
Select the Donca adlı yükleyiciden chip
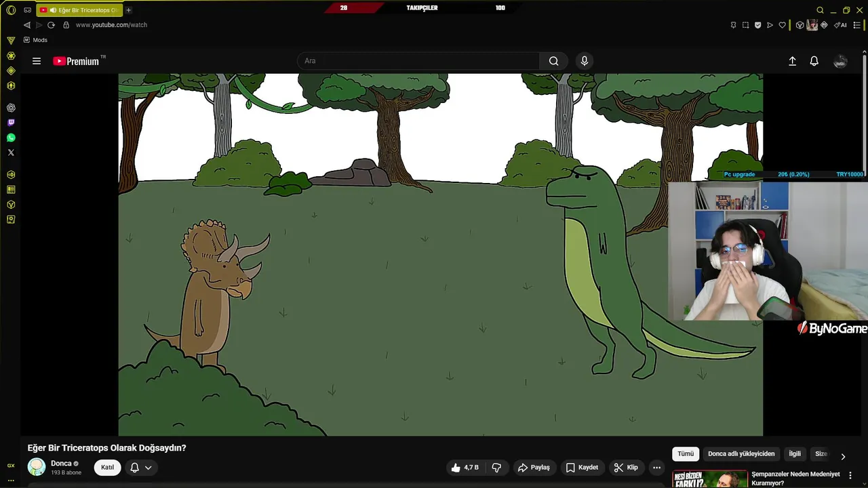click(x=741, y=454)
